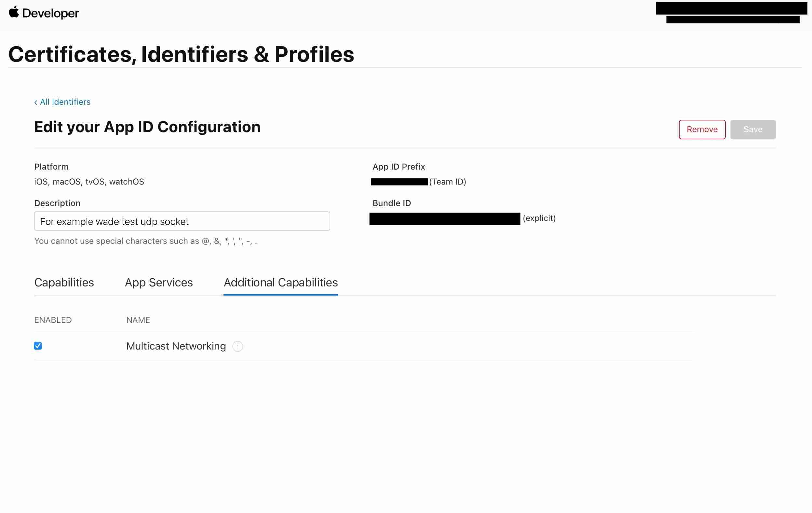
Task: Click the platform list iOS, macOS, tvOS, watchOS
Action: (x=89, y=182)
